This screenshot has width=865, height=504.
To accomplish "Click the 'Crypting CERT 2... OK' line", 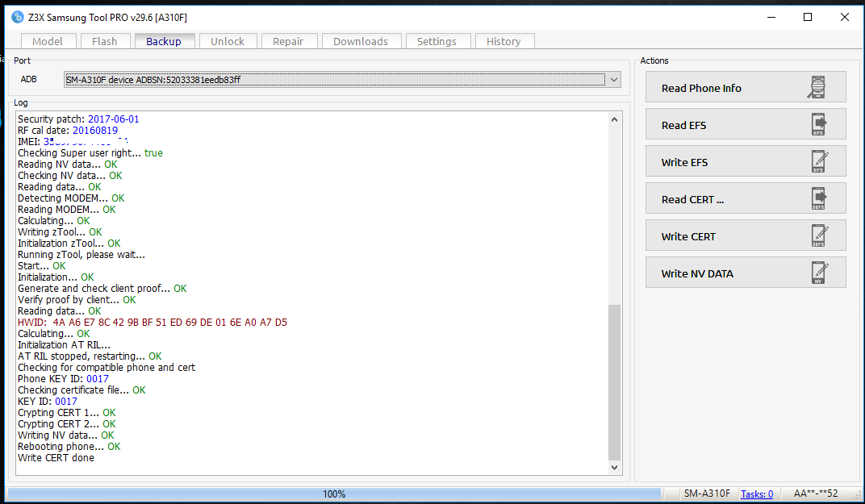I will click(67, 423).
